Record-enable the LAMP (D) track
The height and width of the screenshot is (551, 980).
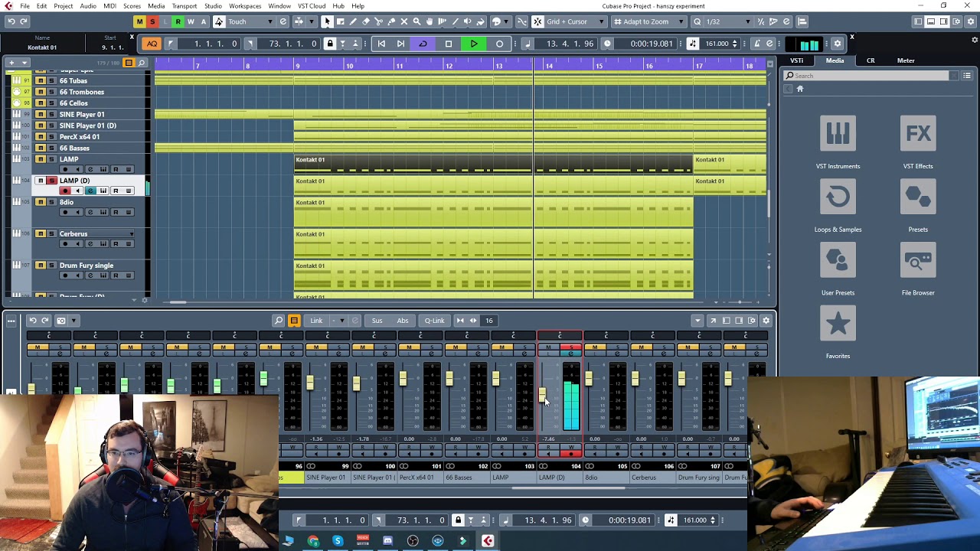[65, 191]
